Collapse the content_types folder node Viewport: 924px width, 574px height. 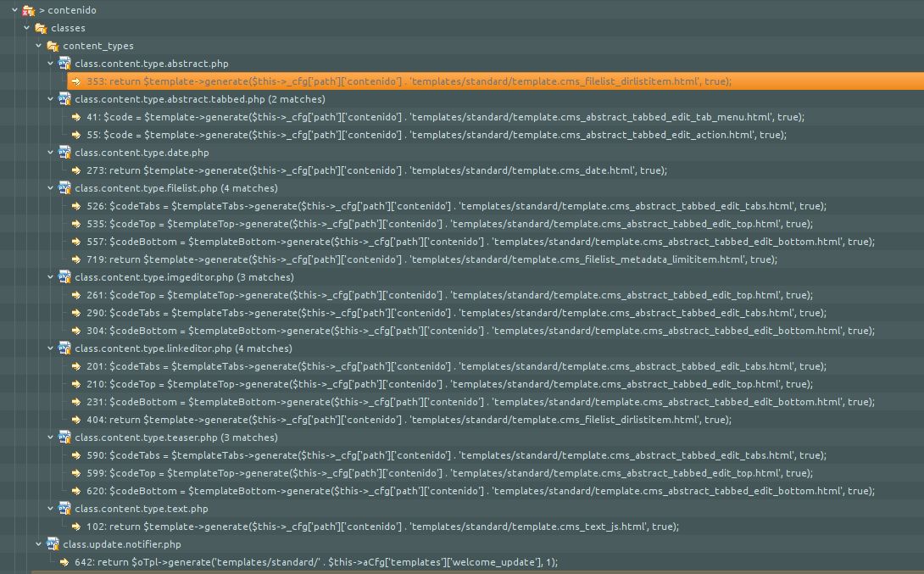point(39,46)
